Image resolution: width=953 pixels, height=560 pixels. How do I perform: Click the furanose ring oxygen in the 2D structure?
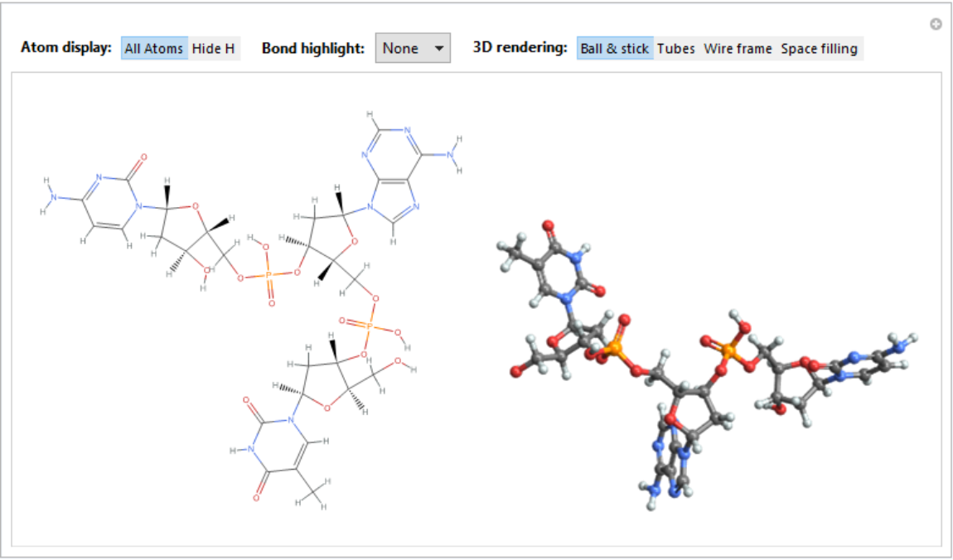click(196, 207)
